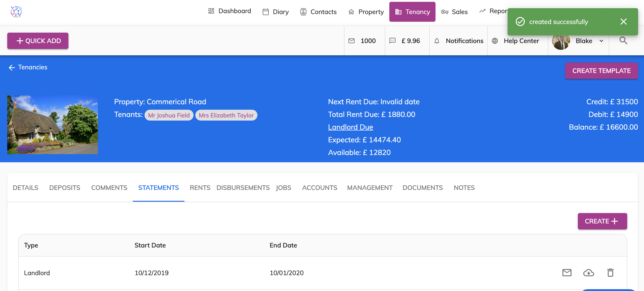Click the SMS balance icon showing £ 9.96

pyautogui.click(x=392, y=41)
